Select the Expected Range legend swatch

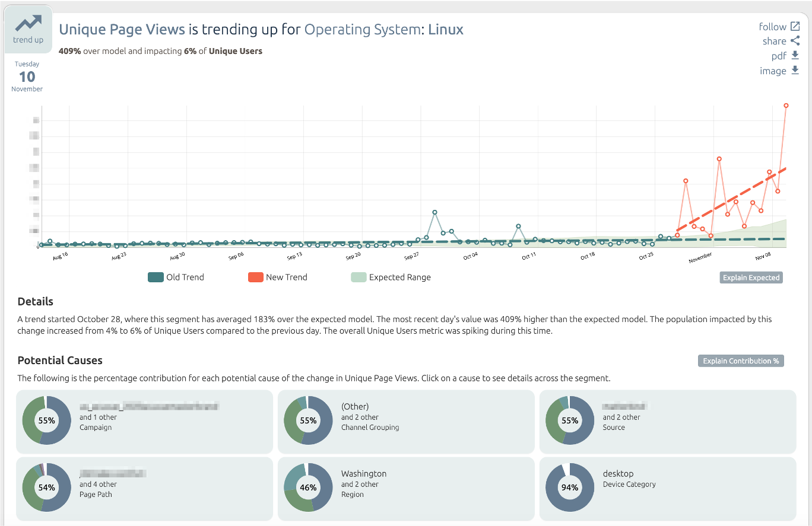(359, 277)
